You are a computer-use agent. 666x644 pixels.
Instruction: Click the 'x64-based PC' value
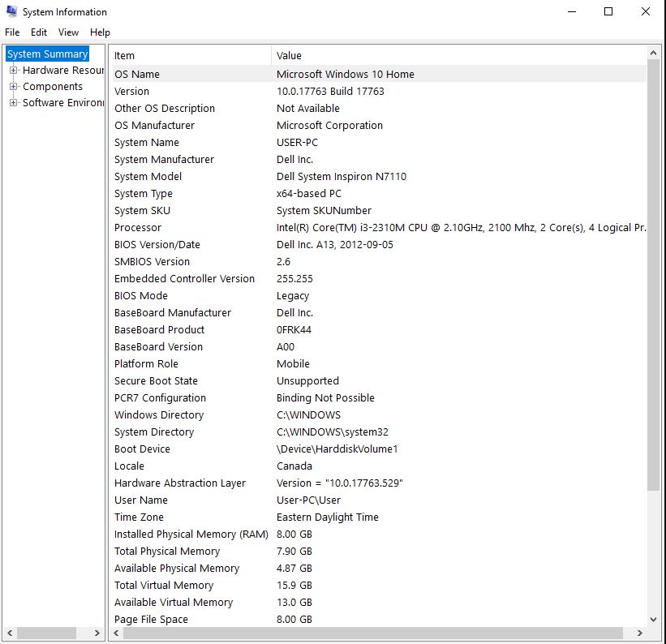click(x=309, y=193)
